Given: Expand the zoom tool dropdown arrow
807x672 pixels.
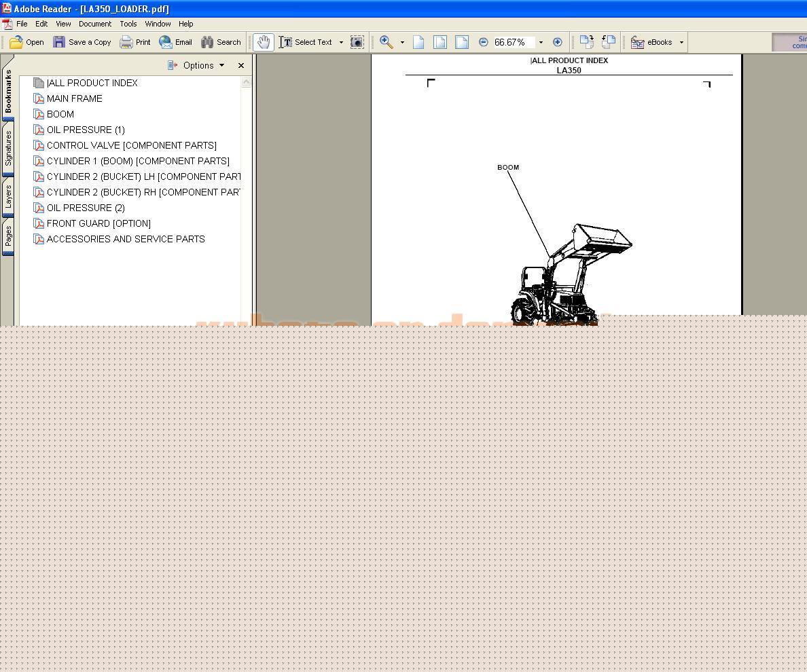Looking at the screenshot, I should [x=402, y=42].
